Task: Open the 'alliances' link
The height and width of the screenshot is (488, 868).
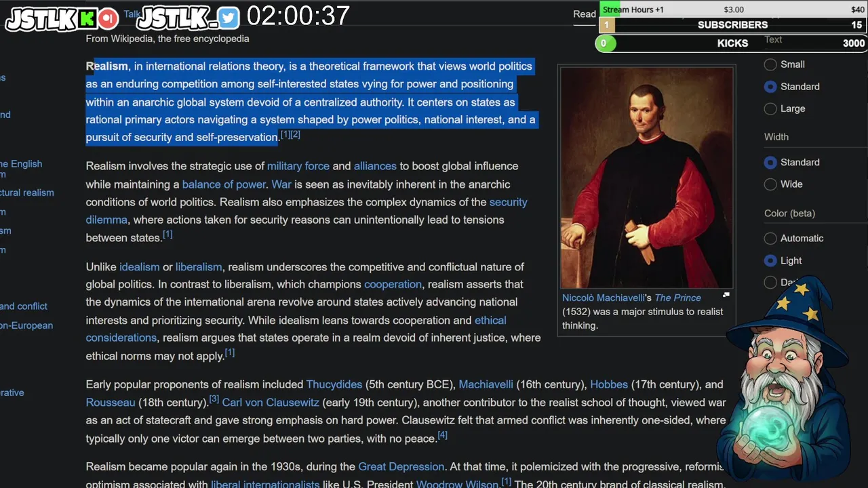Action: pos(375,166)
